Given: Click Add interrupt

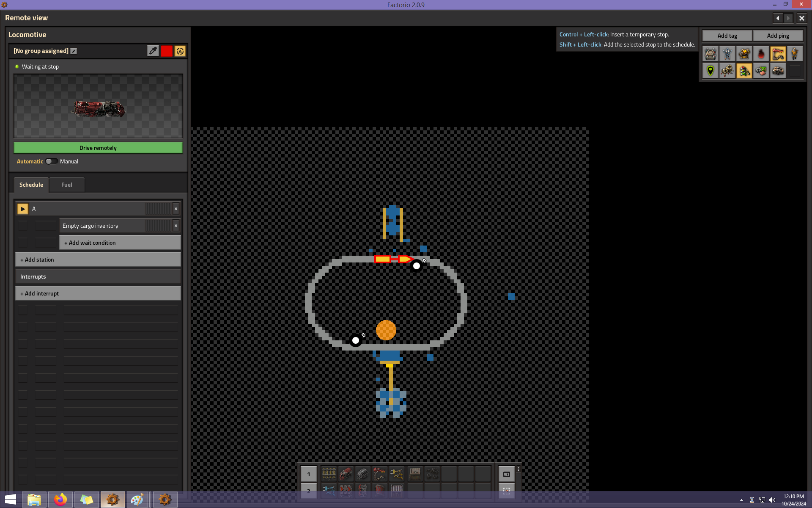Looking at the screenshot, I should [98, 293].
